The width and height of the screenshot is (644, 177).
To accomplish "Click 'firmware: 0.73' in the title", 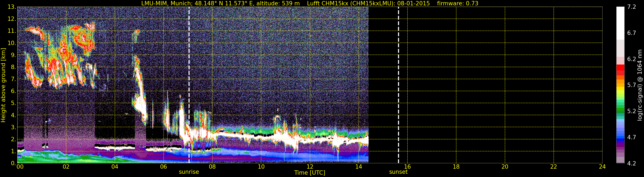I will pyautogui.click(x=457, y=3).
